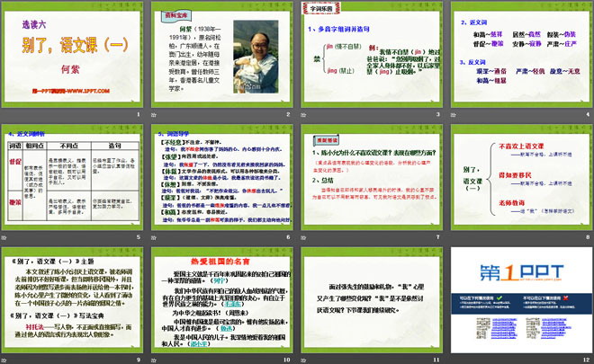The image size is (594, 364).
Task: Click slide number "4" below its slide
Action: click(x=588, y=114)
